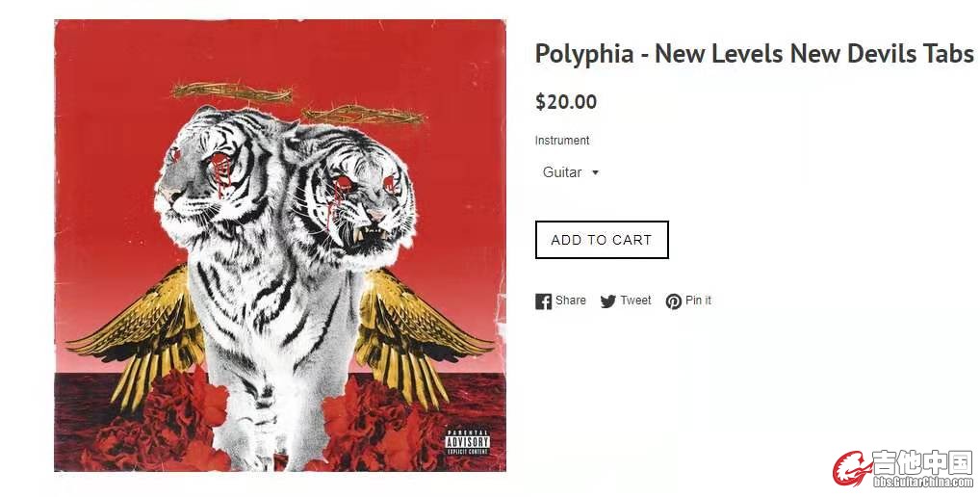Click the Instrument field label
This screenshot has width=980, height=497.
pos(562,140)
